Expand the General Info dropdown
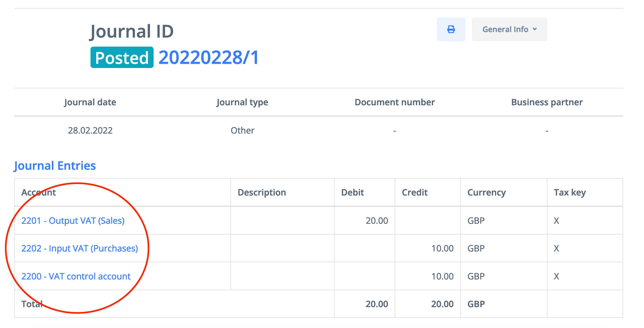 pyautogui.click(x=509, y=29)
